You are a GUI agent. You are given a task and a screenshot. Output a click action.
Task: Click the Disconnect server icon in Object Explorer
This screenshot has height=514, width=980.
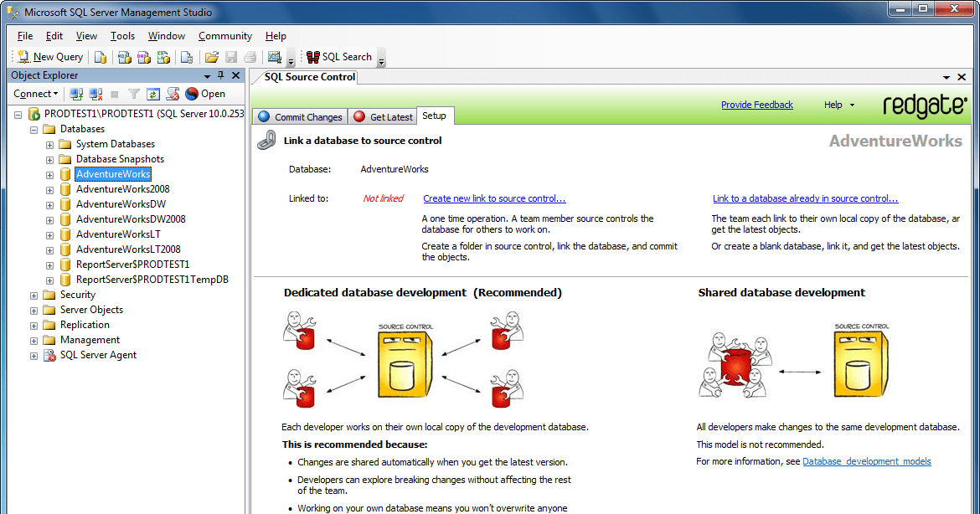[95, 93]
